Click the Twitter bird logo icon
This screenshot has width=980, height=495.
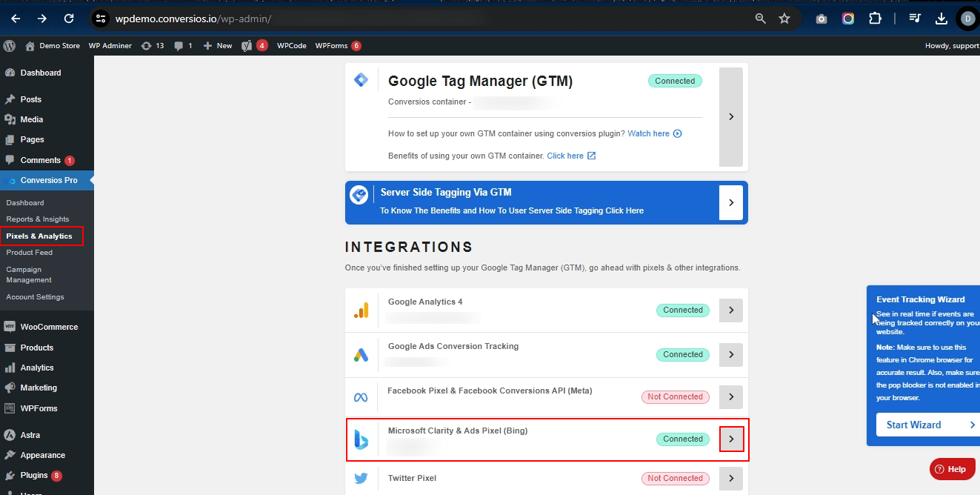[x=361, y=479]
